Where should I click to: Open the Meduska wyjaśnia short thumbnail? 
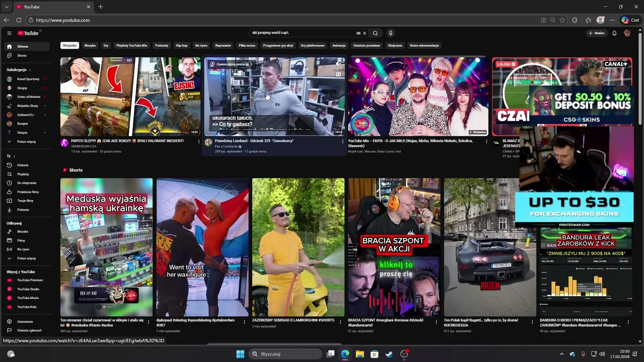(x=107, y=247)
